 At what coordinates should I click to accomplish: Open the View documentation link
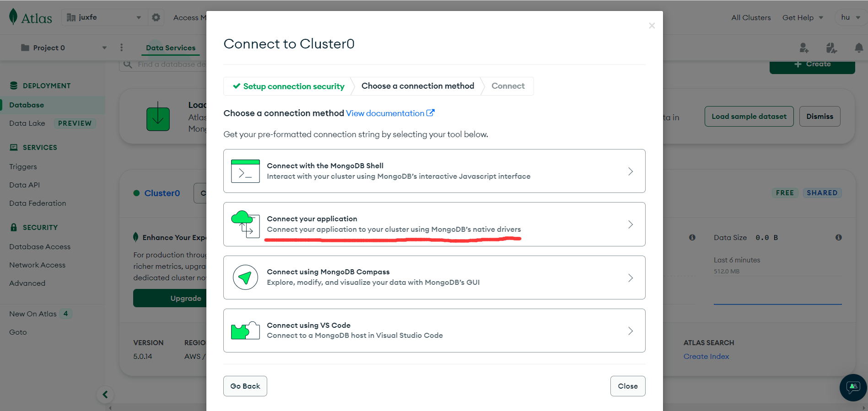tap(390, 113)
